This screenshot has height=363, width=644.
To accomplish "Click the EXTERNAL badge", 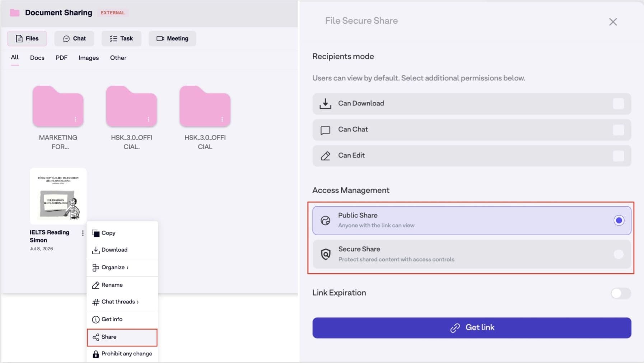I will click(x=113, y=13).
